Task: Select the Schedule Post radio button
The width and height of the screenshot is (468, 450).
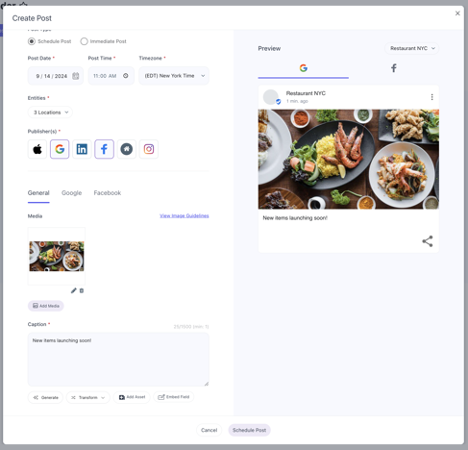Action: coord(32,41)
